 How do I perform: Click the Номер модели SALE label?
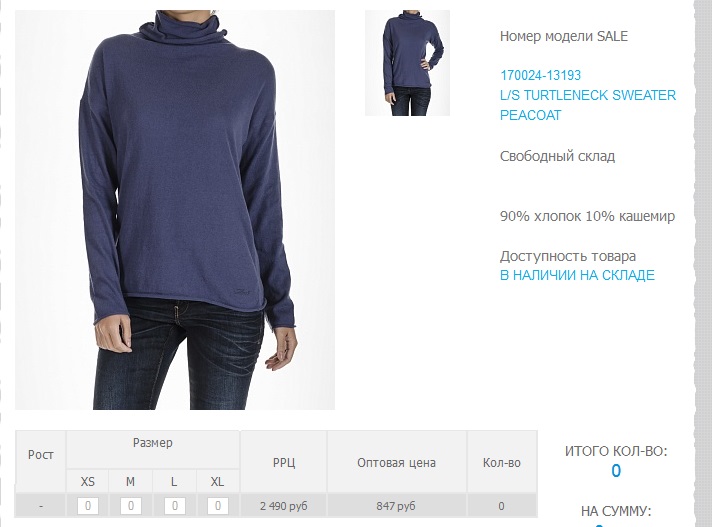[564, 36]
